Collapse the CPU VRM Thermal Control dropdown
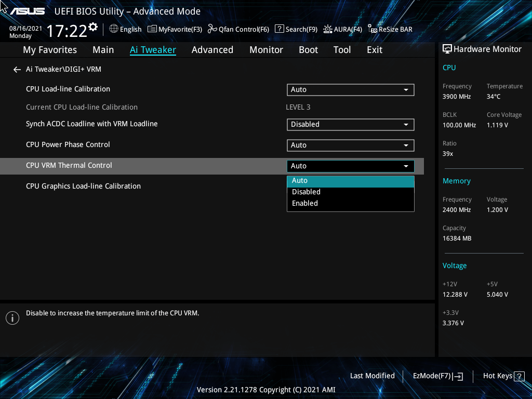Screen dimensions: 532x399 pos(351,166)
